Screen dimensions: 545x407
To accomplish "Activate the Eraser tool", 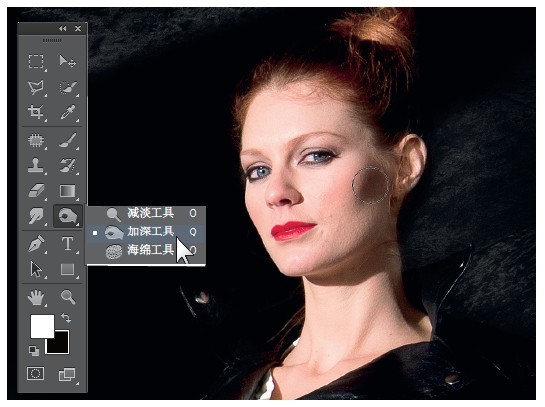I will pos(36,191).
